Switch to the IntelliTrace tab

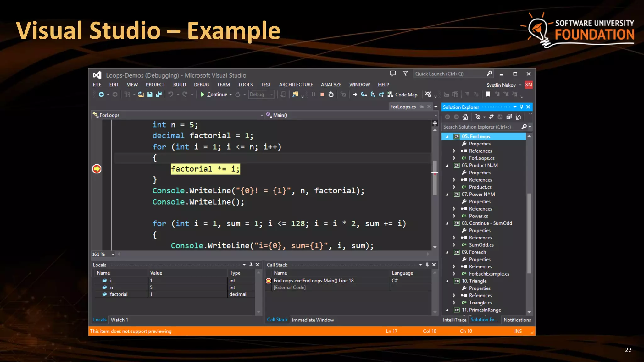tap(454, 320)
